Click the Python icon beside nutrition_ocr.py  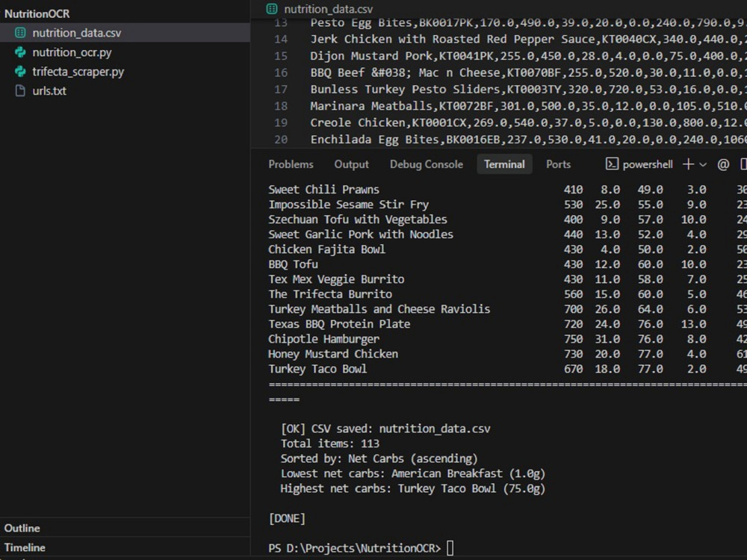[x=20, y=52]
